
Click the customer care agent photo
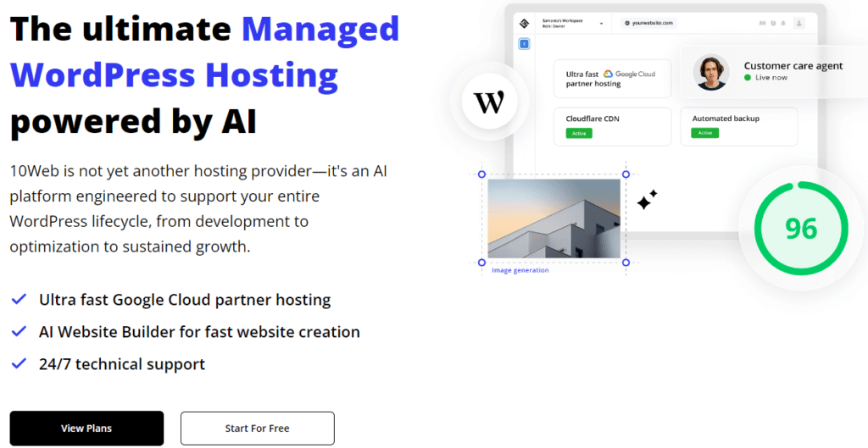click(711, 72)
